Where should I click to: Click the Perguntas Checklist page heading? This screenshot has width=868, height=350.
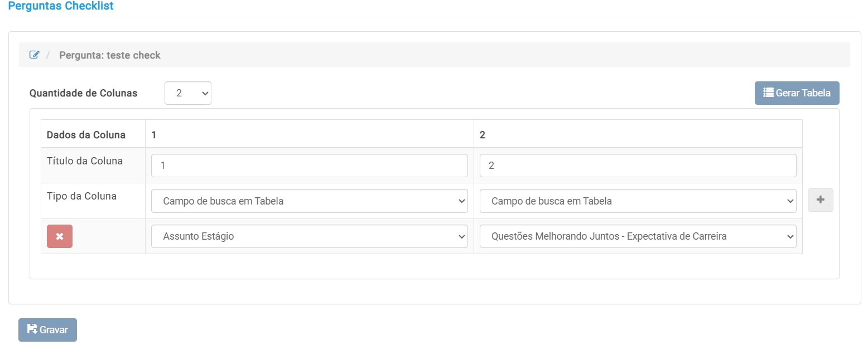(x=61, y=6)
